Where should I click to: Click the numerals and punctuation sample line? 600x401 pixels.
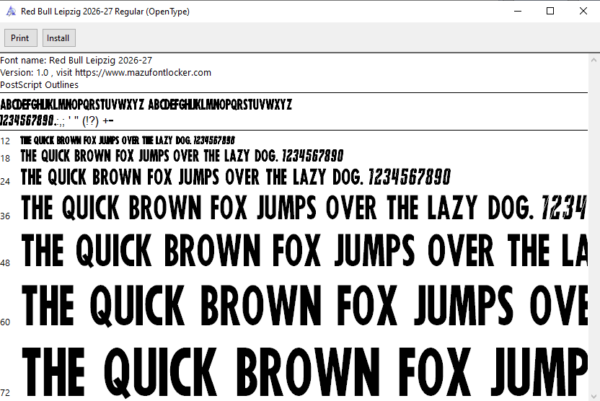coord(57,121)
